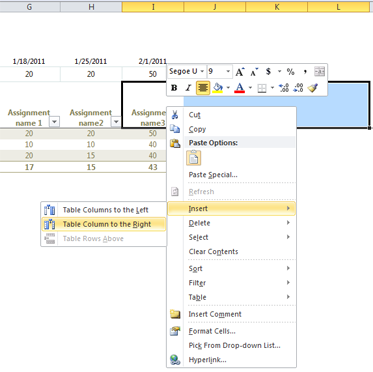Click Merge and Center icon
This screenshot has width=373, height=372.
click(x=319, y=71)
